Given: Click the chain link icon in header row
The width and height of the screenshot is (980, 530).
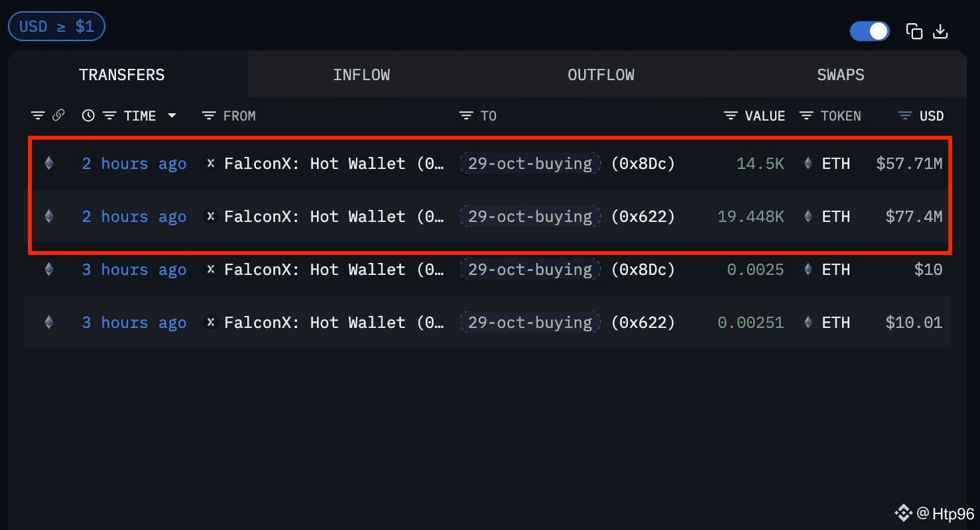Looking at the screenshot, I should (x=58, y=115).
